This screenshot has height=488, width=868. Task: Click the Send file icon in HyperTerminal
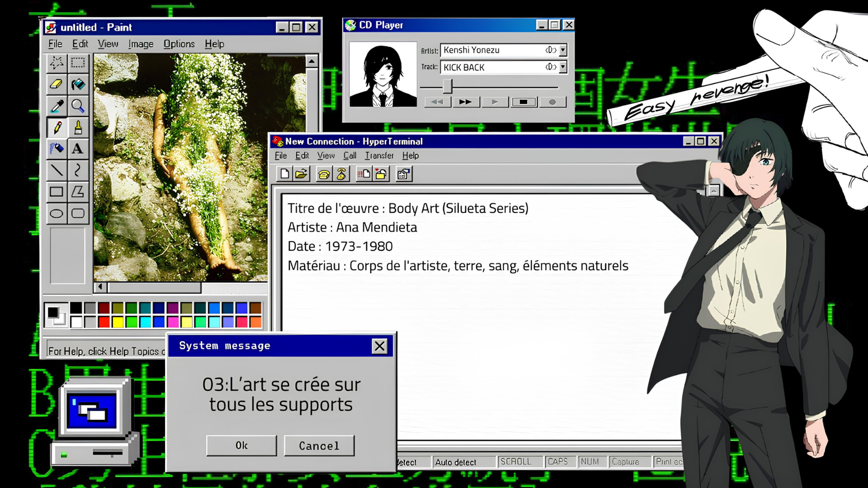pyautogui.click(x=363, y=174)
